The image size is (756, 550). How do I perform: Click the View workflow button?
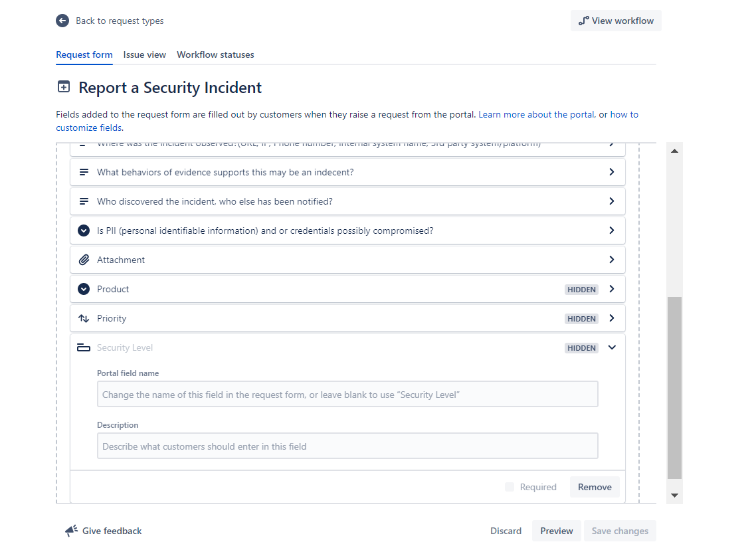point(616,21)
